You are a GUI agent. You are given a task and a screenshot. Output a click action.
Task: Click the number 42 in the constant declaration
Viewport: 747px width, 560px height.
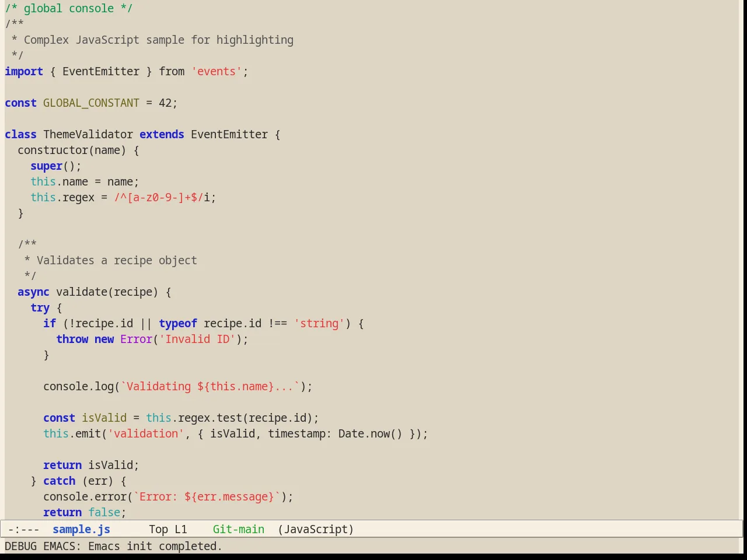165,103
